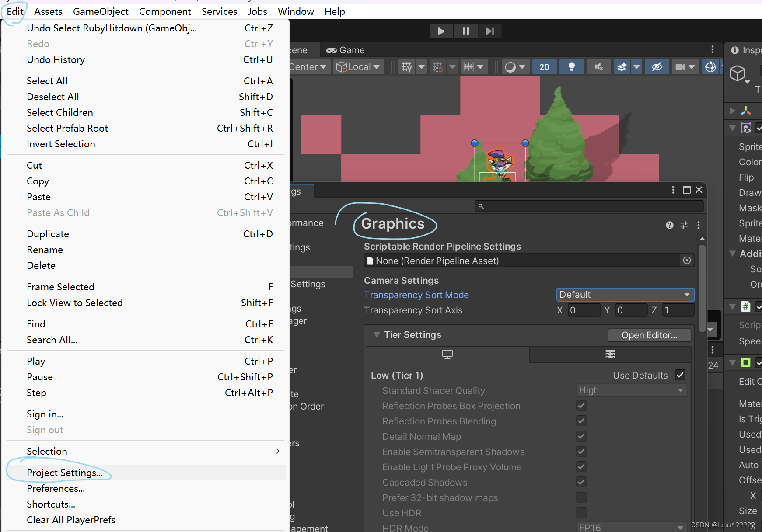Viewport: 762px width, 532px height.
Task: Toggle Enable Semitransparent Shadows checkbox
Action: [581, 452]
